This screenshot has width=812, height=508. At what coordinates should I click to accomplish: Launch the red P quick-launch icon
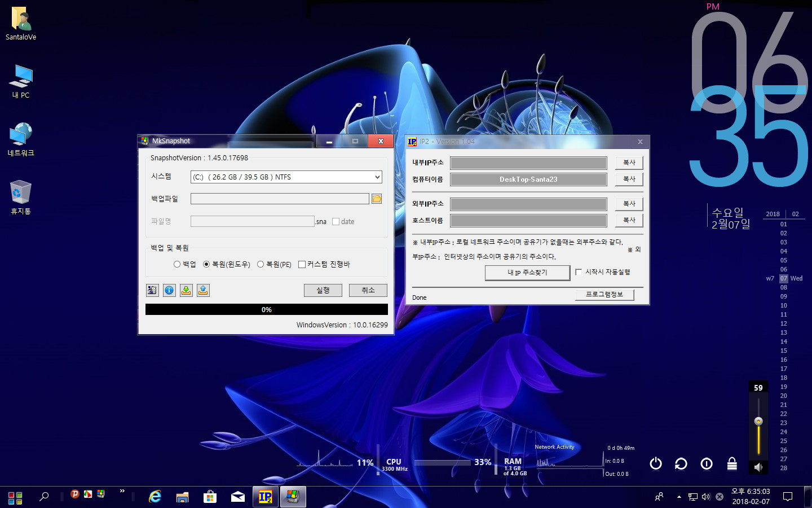pos(74,494)
